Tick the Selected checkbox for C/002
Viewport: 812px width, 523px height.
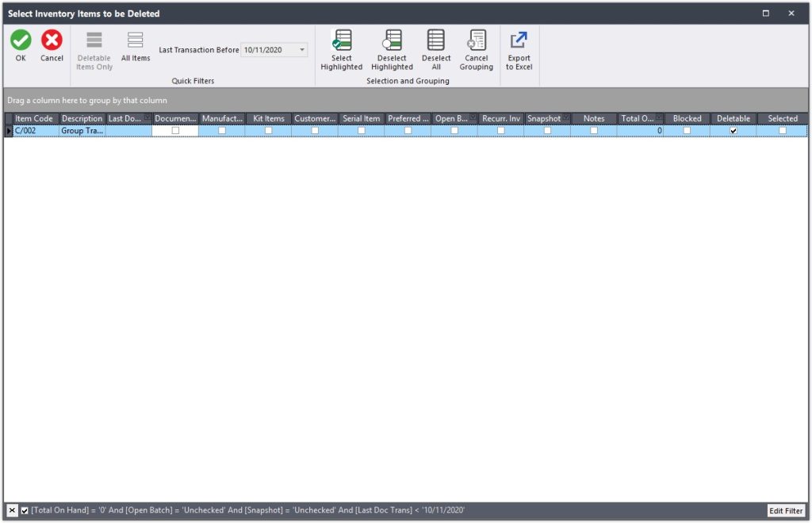coord(782,130)
